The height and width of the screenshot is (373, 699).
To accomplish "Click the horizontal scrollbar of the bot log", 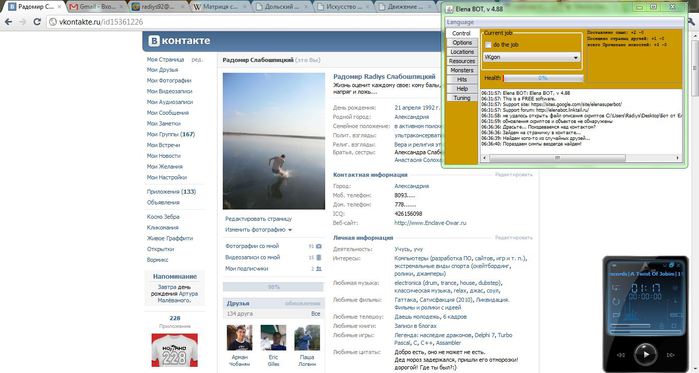I will (x=581, y=158).
